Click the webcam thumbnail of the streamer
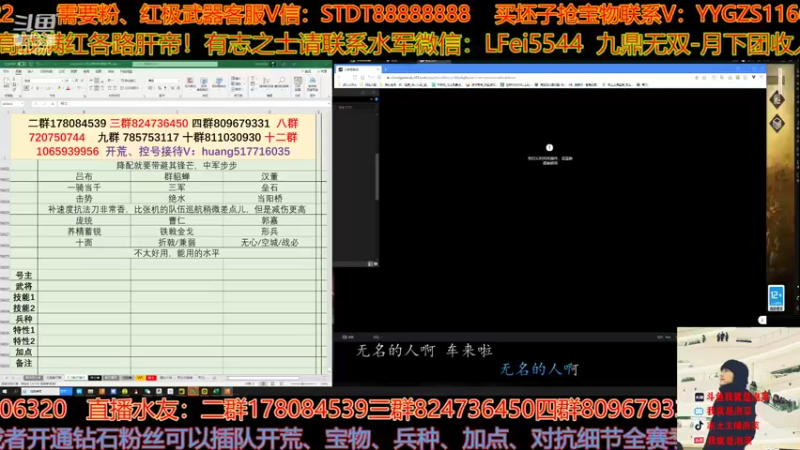Screen dimensions: 800x450 point(738,388)
